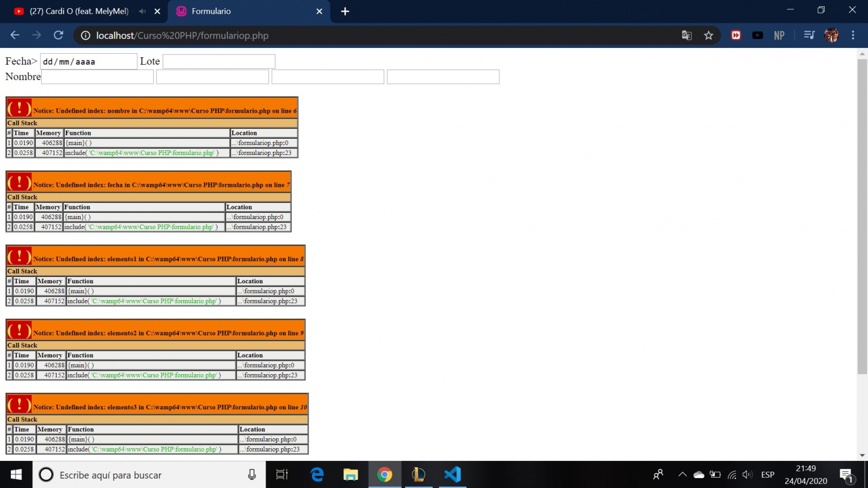
Task: Focus the Lote input field
Action: pos(219,61)
